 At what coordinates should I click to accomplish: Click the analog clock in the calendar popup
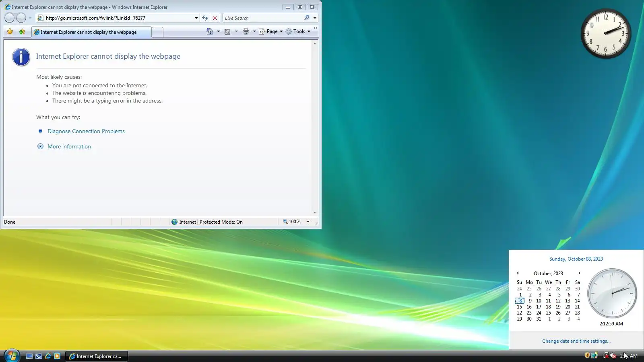click(x=612, y=293)
